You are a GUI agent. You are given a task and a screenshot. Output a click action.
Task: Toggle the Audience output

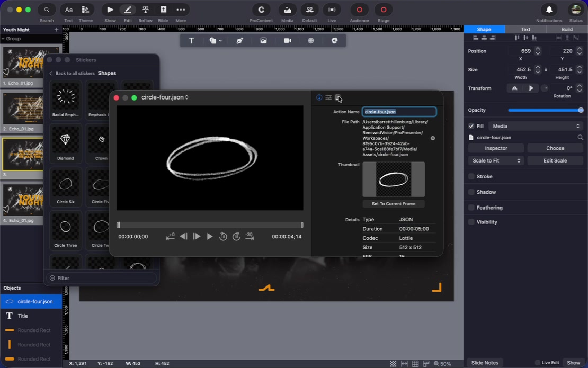click(359, 10)
